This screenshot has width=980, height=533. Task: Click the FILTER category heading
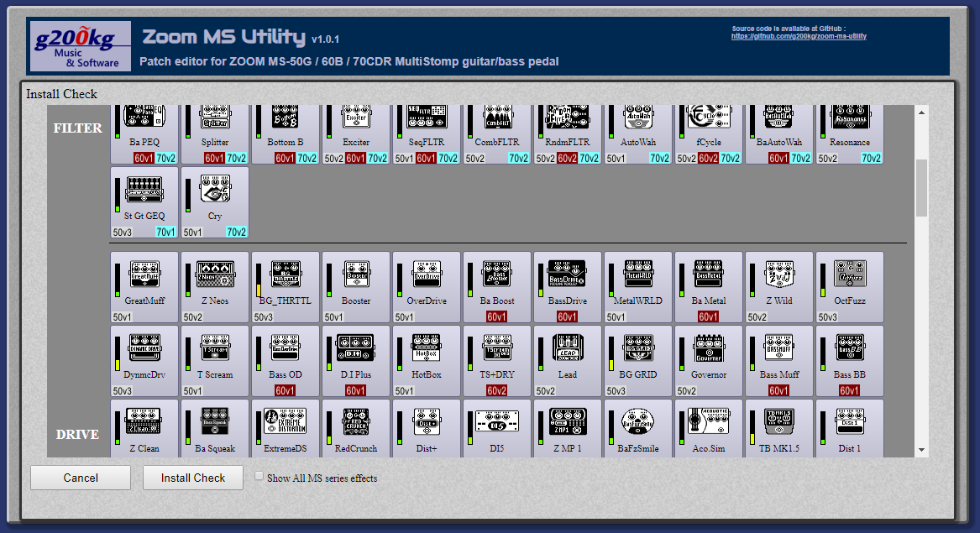point(77,128)
